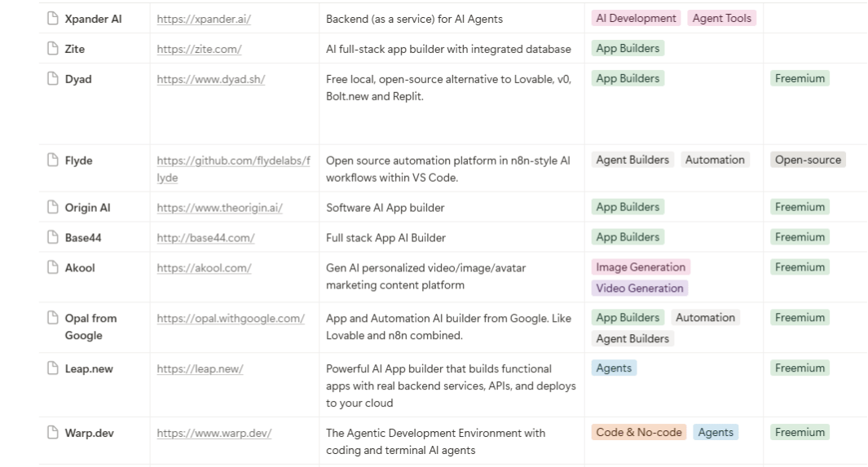Click the App Builders tag in Opal row

click(x=628, y=318)
